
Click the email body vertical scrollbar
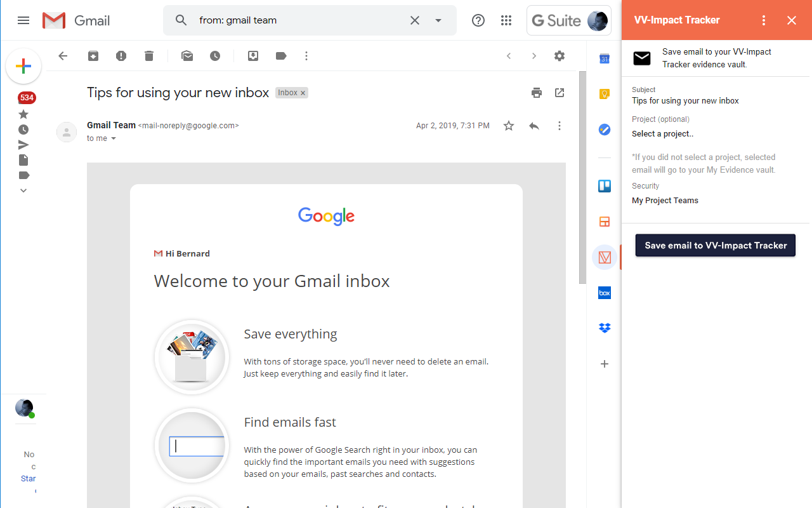pyautogui.click(x=582, y=178)
